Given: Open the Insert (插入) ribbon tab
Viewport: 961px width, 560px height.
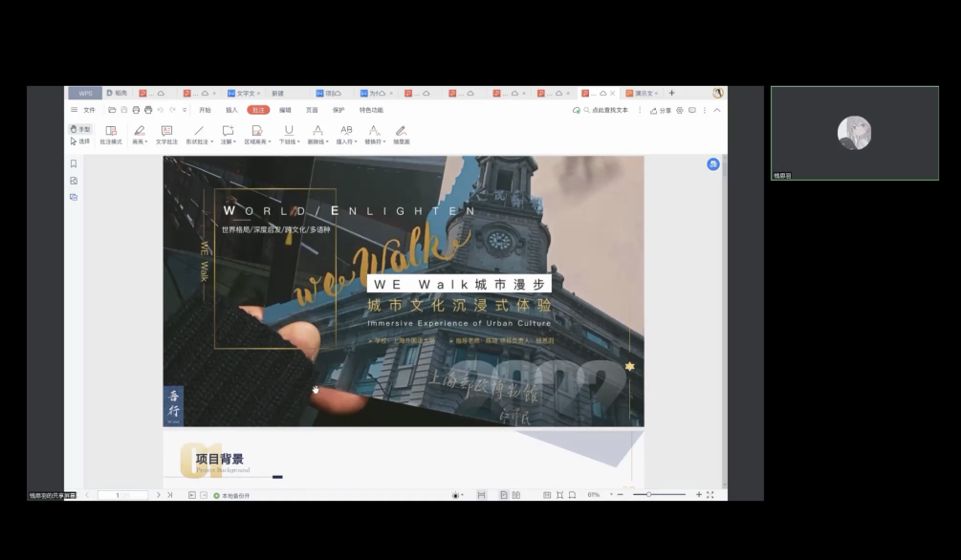Looking at the screenshot, I should [231, 110].
